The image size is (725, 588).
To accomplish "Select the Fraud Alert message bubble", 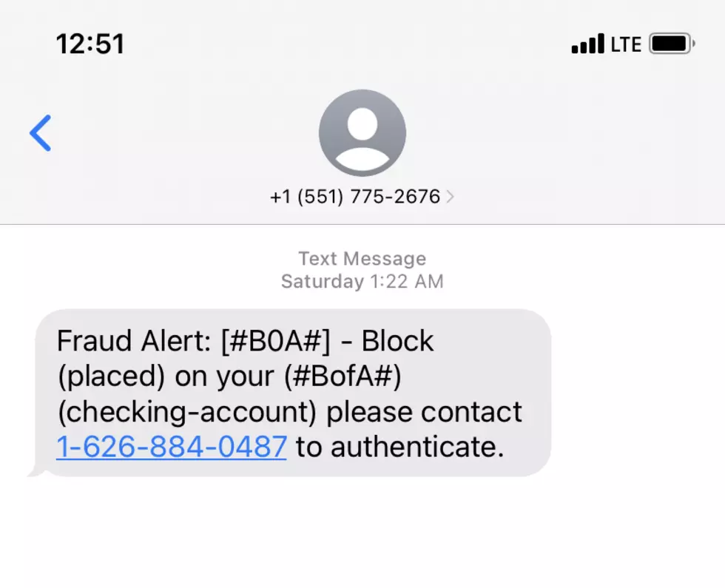I will (x=293, y=393).
